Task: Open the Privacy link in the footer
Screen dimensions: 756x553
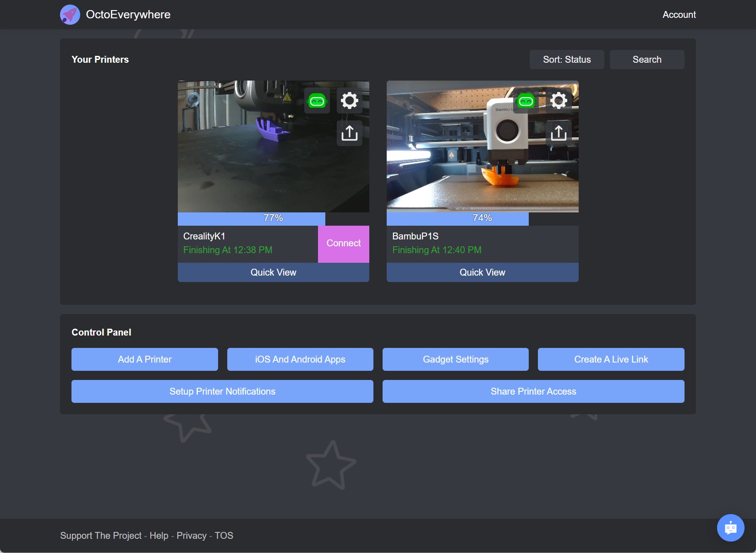Action: [x=191, y=535]
